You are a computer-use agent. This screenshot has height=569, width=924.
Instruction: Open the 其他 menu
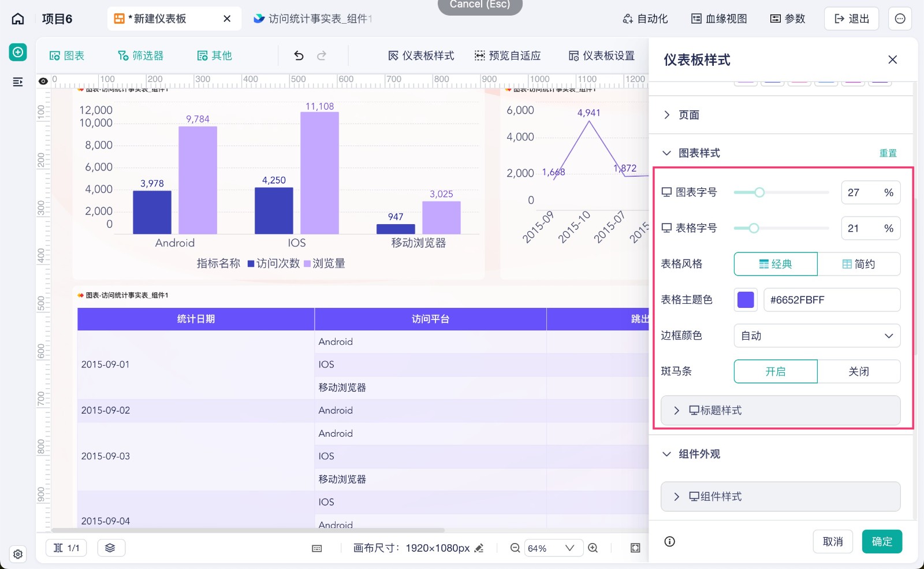[x=214, y=55]
